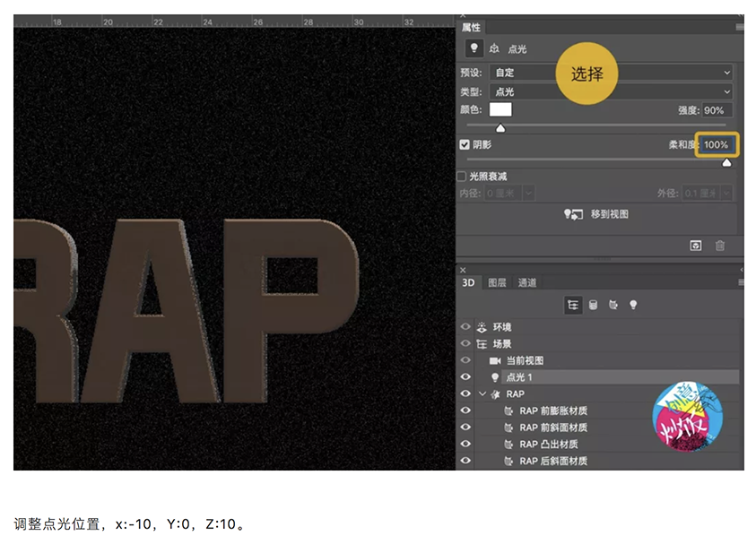Click the RAP mesh icon

coord(495,394)
